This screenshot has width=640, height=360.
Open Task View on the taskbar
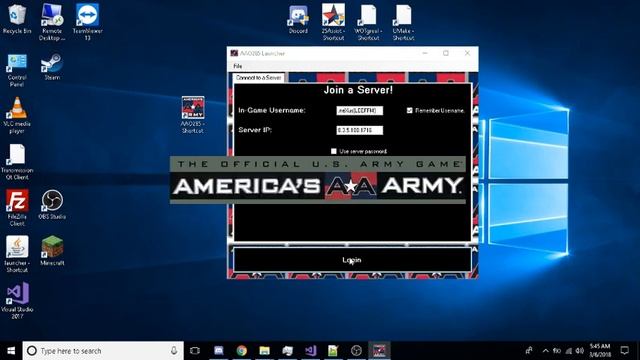point(195,351)
